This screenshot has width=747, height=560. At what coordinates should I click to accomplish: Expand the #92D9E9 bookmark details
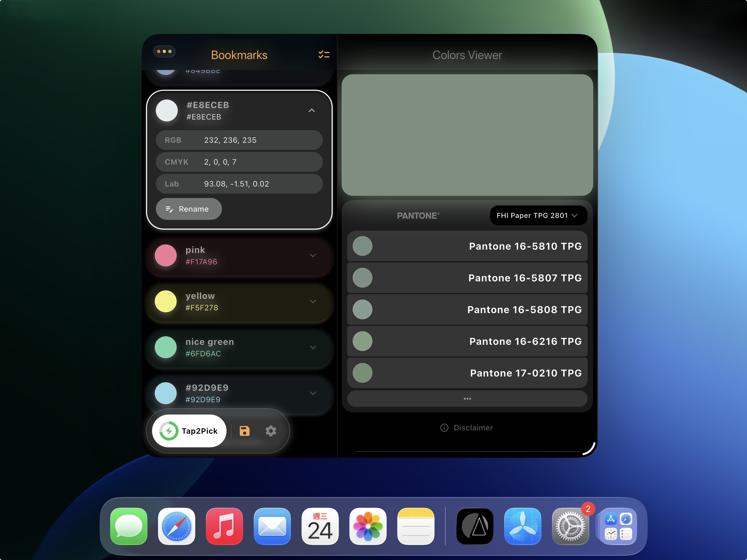point(313,393)
